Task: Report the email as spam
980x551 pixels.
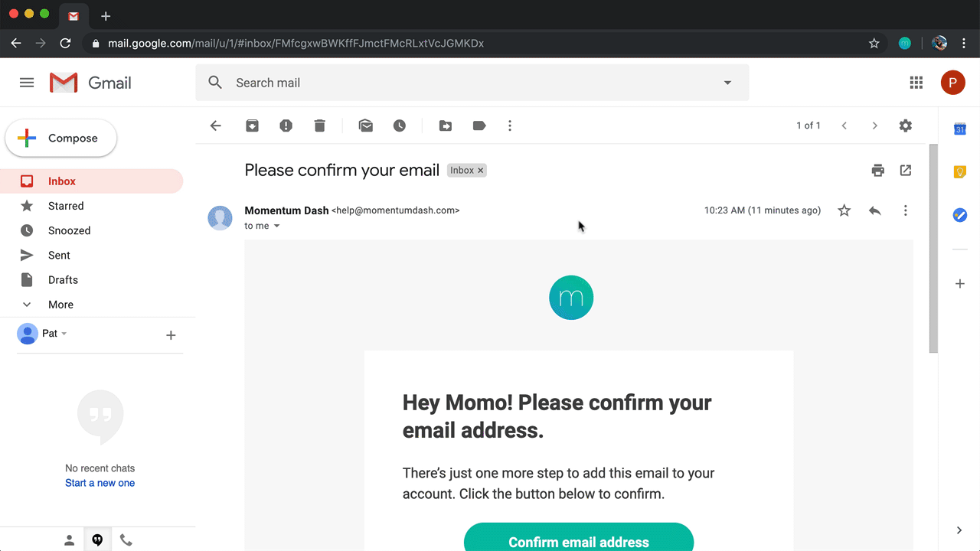Action: tap(286, 126)
